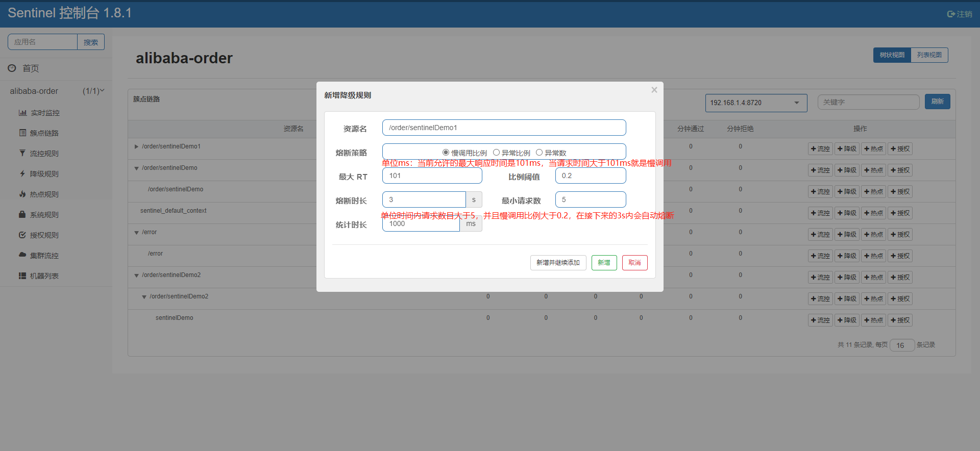The height and width of the screenshot is (451, 980).
Task: Click the sentinel_default_context row text
Action: pos(174,211)
